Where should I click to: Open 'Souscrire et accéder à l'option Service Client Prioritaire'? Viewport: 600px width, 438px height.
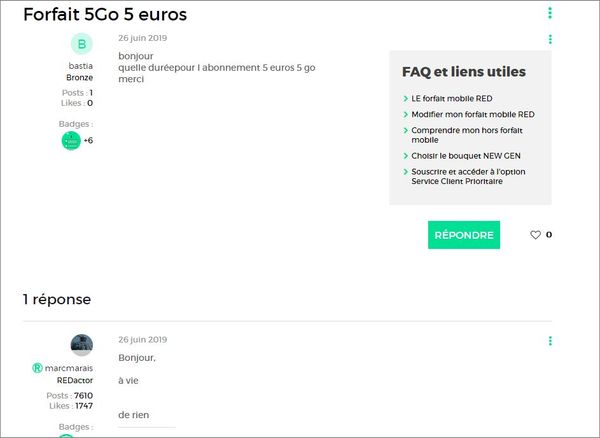468,176
